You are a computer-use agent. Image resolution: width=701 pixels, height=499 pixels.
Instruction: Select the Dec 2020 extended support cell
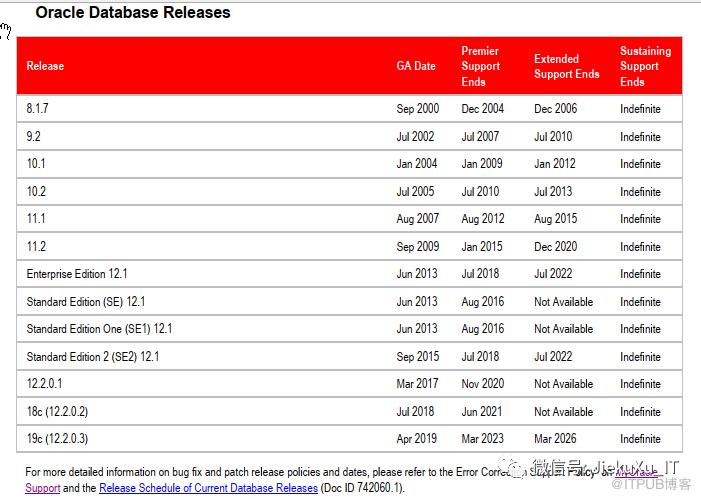pyautogui.click(x=555, y=246)
